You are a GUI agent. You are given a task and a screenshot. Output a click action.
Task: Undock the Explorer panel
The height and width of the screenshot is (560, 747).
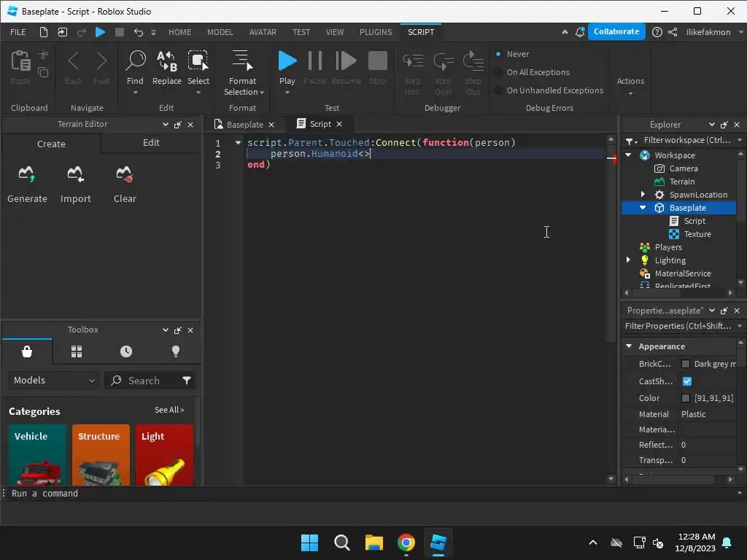point(724,125)
